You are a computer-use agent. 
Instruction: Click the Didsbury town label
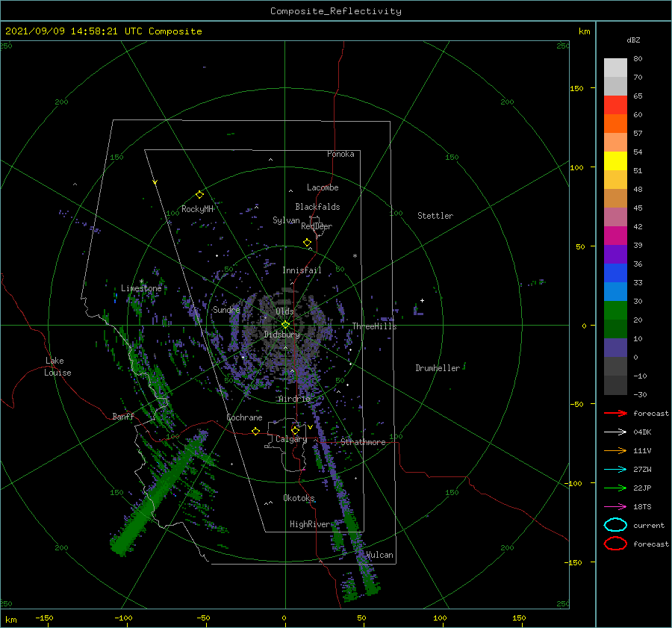(x=281, y=335)
